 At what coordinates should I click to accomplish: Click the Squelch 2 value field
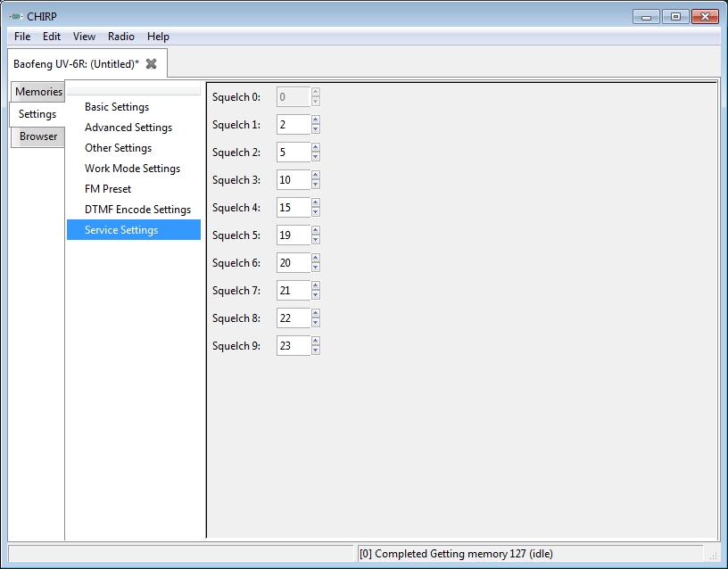pyautogui.click(x=294, y=153)
